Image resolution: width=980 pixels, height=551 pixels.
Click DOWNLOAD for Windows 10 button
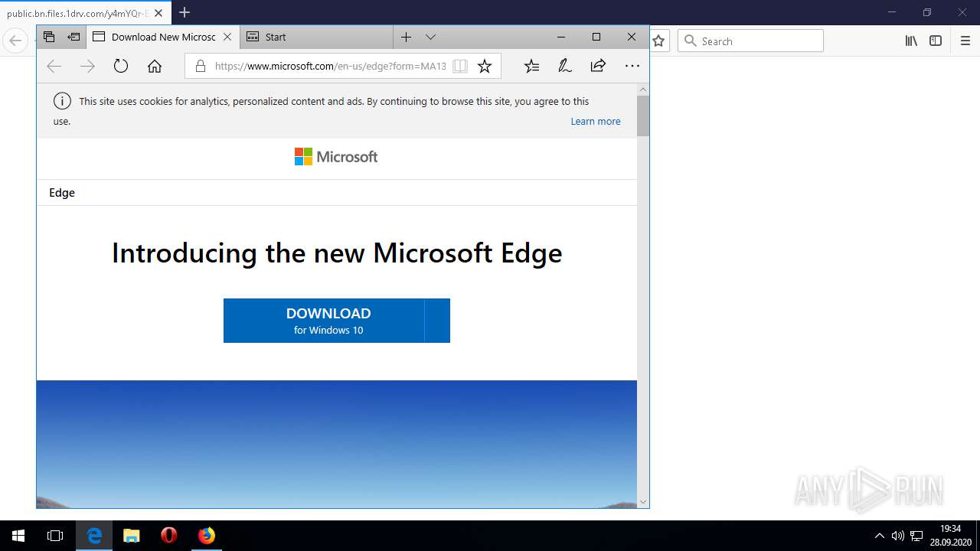point(324,321)
